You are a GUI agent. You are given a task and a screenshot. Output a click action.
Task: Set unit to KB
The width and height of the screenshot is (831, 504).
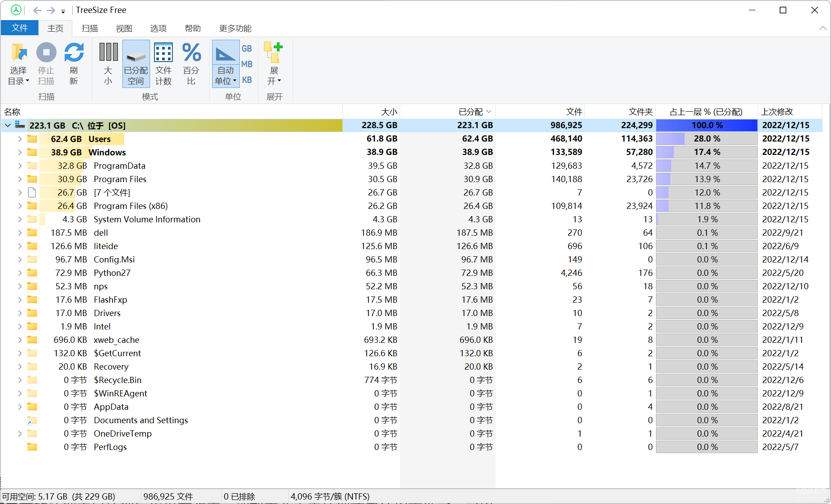pyautogui.click(x=247, y=80)
